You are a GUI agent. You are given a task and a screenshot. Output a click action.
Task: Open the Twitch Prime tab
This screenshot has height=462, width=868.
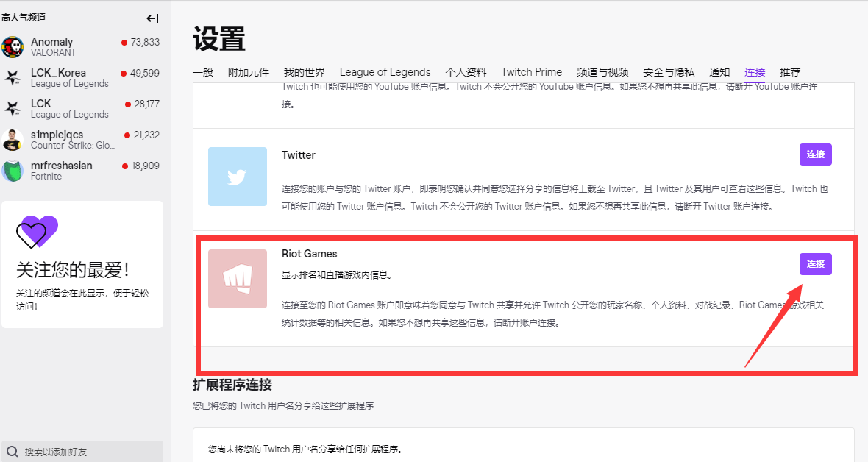[x=531, y=72]
